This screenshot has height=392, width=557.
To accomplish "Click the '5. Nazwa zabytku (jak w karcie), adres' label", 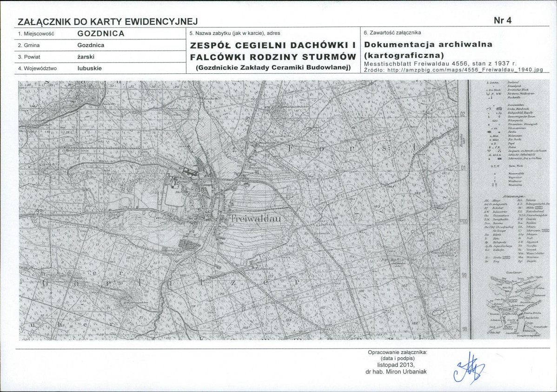I will click(235, 33).
